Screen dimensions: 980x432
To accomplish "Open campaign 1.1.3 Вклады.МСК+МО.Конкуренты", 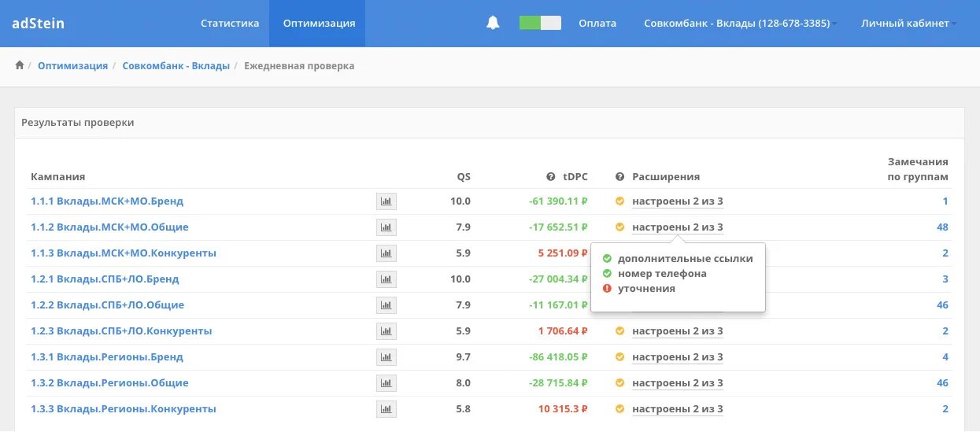I will click(124, 253).
